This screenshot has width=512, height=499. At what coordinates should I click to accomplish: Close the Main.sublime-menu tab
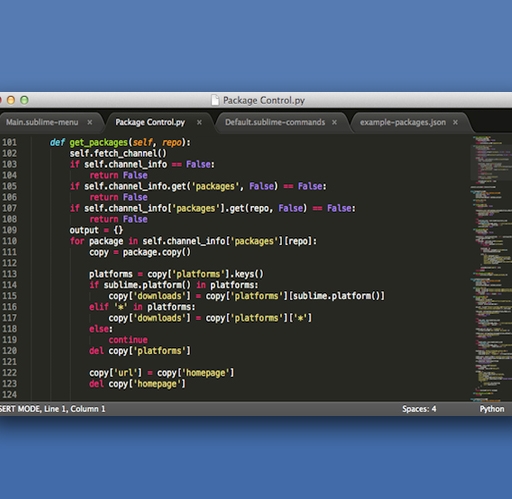[90, 122]
